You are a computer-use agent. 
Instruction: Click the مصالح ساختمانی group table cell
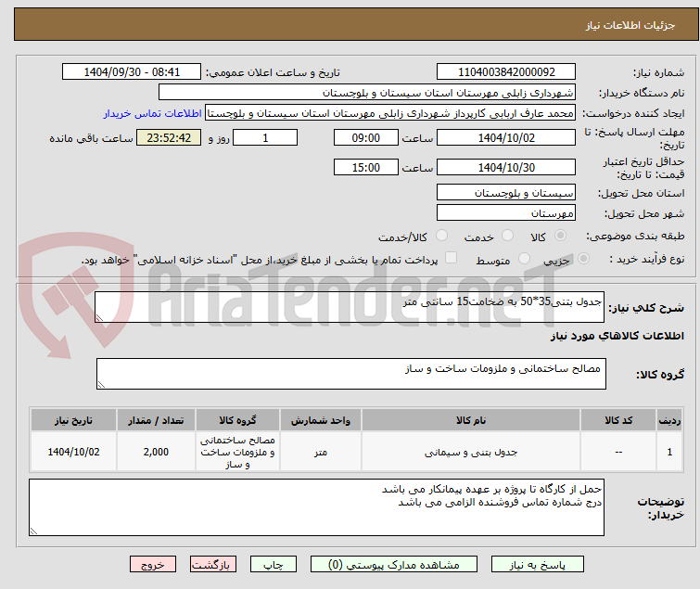coord(237,452)
